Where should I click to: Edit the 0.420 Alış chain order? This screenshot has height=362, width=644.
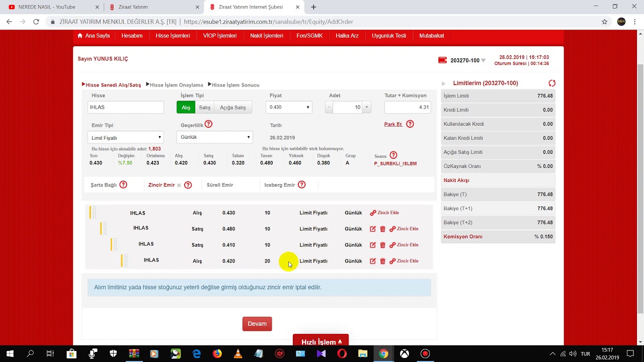[373, 261]
